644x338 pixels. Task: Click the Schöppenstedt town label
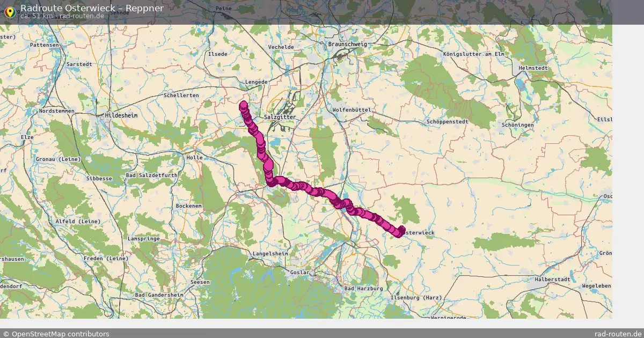448,122
